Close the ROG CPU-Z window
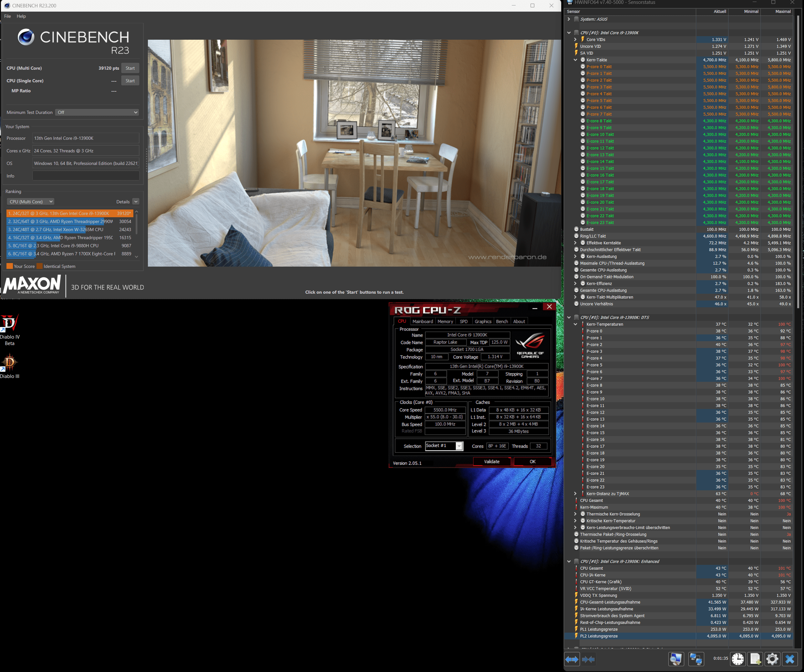This screenshot has height=672, width=804. (550, 307)
